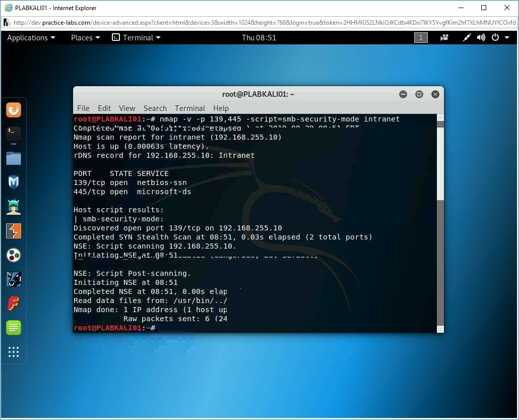519x420 pixels.
Task: Open the terminal's Edit menu
Action: click(x=104, y=108)
